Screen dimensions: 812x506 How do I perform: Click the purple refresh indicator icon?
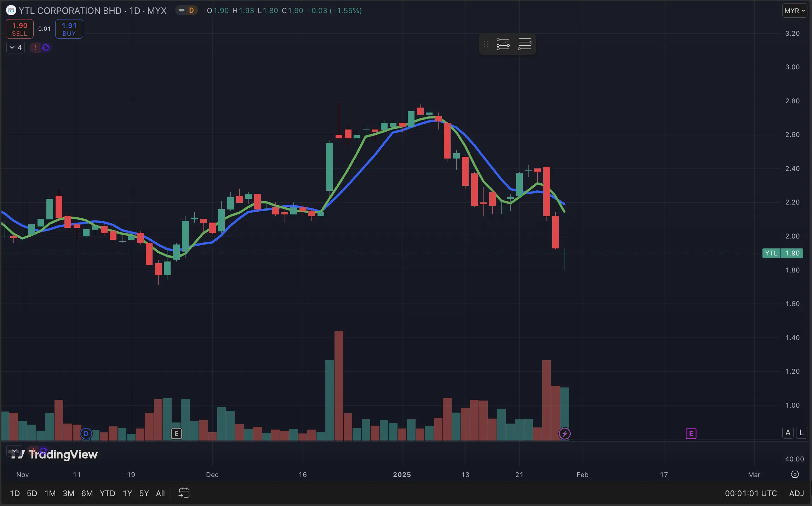[x=46, y=47]
